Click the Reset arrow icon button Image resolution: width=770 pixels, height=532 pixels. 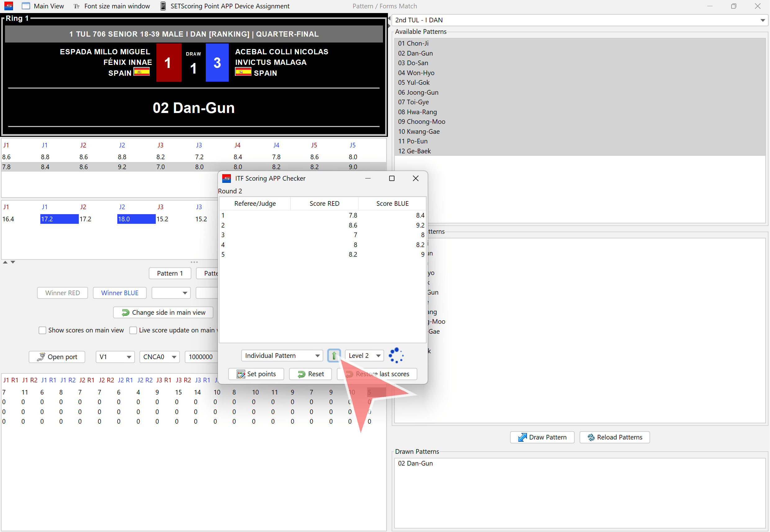(x=301, y=374)
